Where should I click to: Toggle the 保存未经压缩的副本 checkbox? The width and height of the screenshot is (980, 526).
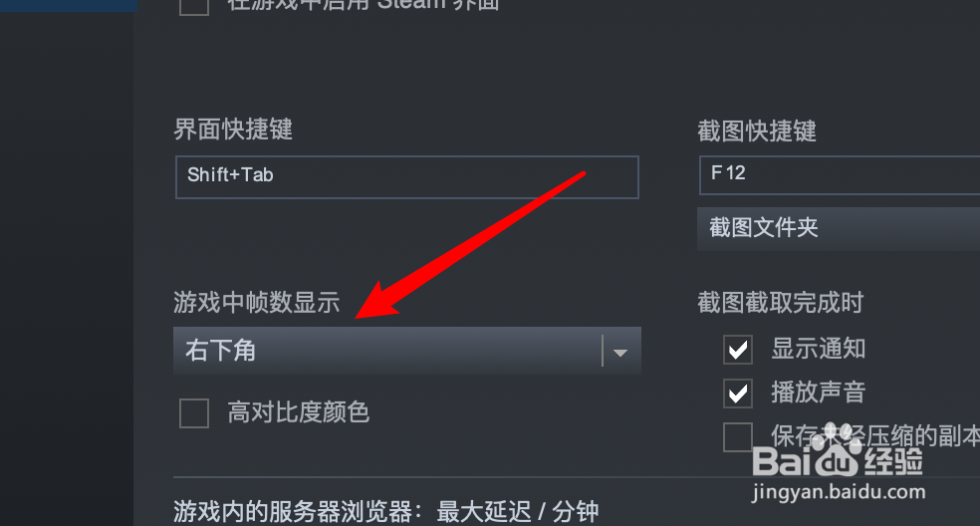point(738,436)
